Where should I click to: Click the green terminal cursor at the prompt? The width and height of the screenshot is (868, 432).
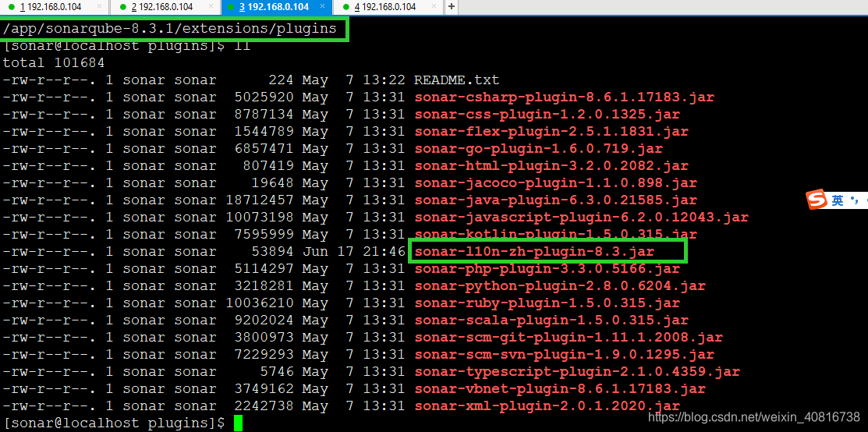(238, 423)
